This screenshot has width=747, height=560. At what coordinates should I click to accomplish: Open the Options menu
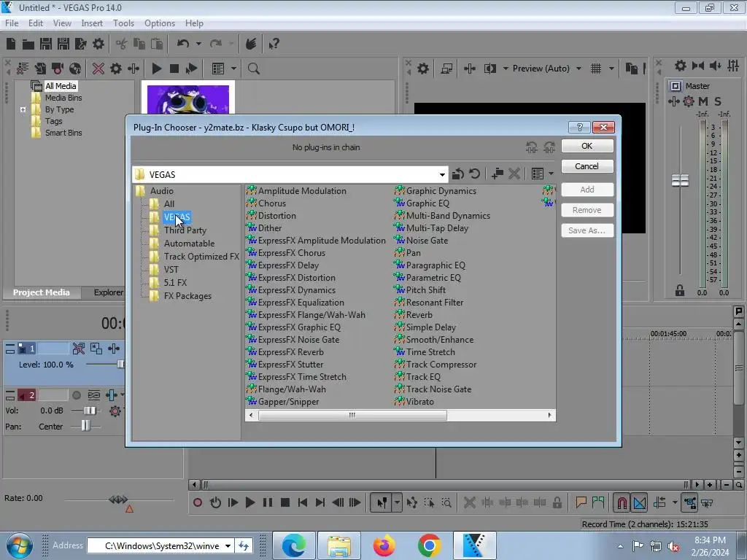pyautogui.click(x=160, y=23)
